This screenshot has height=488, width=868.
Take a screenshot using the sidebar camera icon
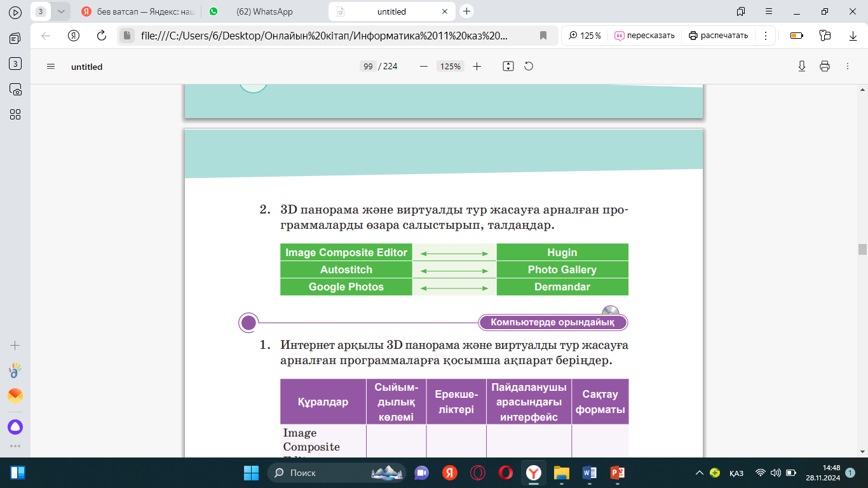[x=15, y=89]
